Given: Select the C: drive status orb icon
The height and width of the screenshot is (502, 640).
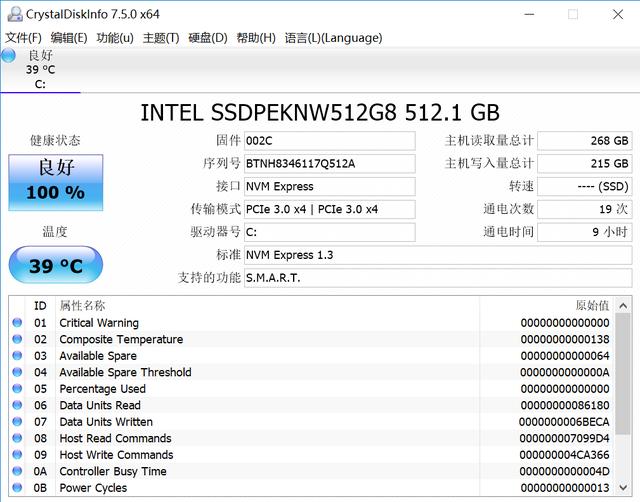Looking at the screenshot, I should [8, 56].
